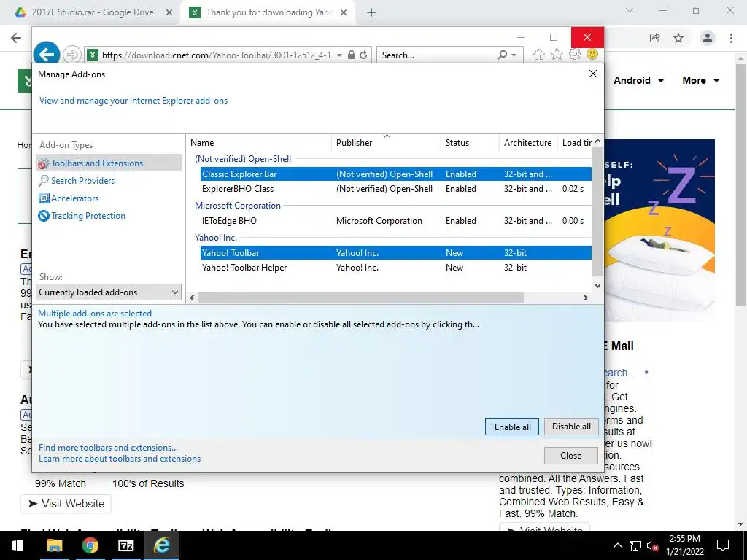Select the Toolbars and Extensions add-on type

coord(109,163)
